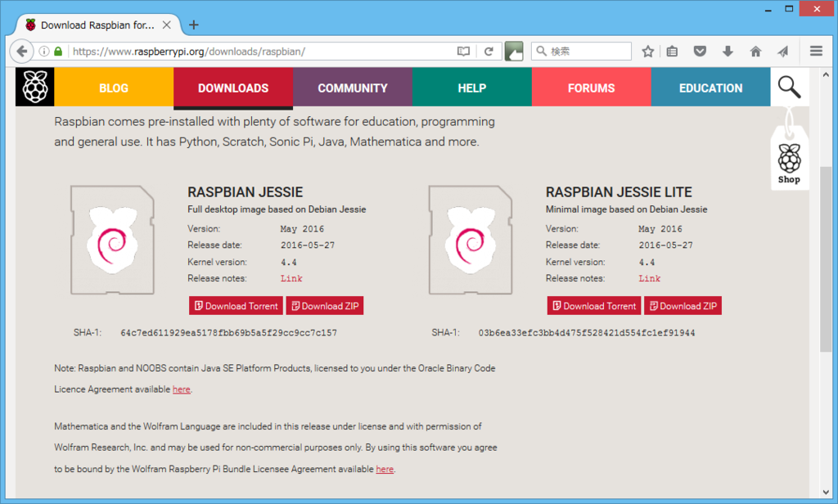The height and width of the screenshot is (504, 838).
Task: Open Wolfram Bundle Licensee Agreement 'here' link
Action: (x=385, y=469)
